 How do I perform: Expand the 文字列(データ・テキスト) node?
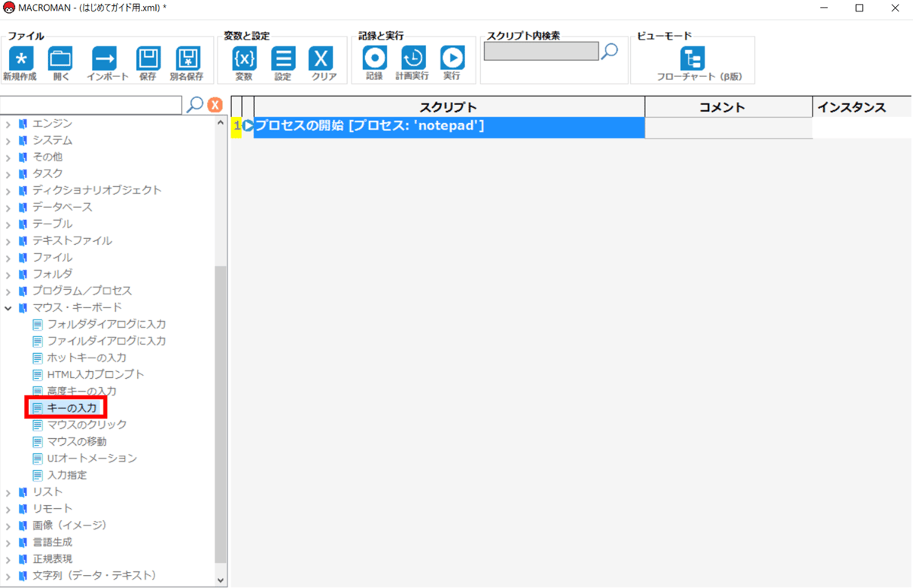pos(8,576)
